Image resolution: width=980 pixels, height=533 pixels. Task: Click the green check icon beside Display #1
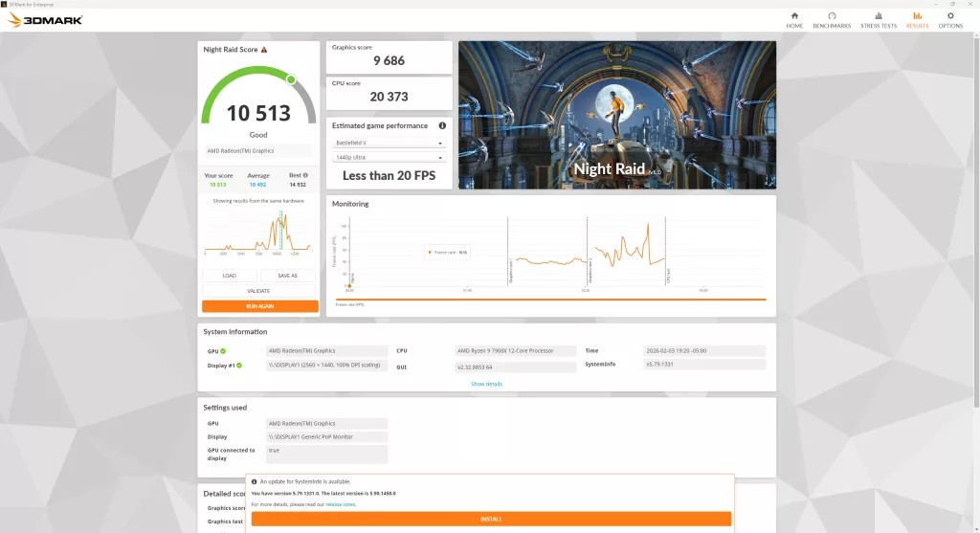point(239,366)
